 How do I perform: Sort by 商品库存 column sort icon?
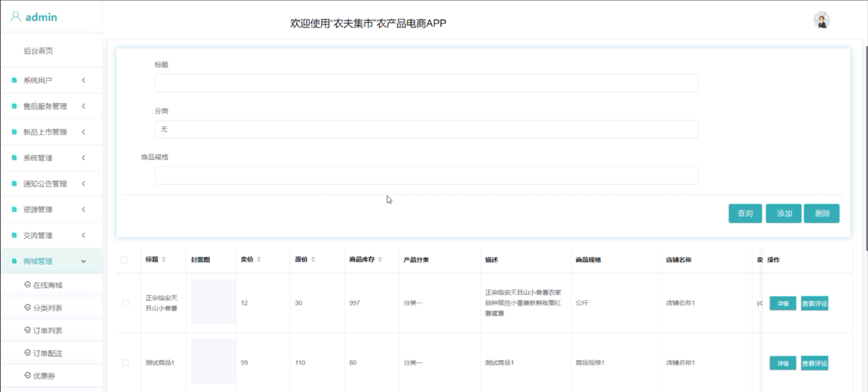tap(380, 259)
